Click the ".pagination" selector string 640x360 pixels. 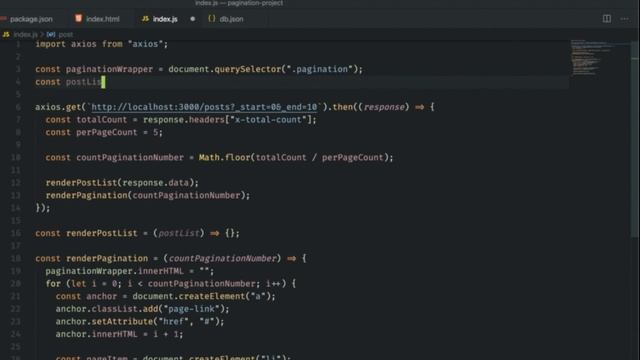[x=319, y=69]
